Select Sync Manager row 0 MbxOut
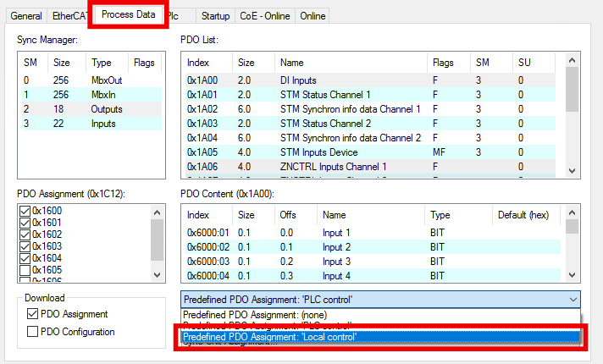603x364 pixels. pyautogui.click(x=91, y=80)
